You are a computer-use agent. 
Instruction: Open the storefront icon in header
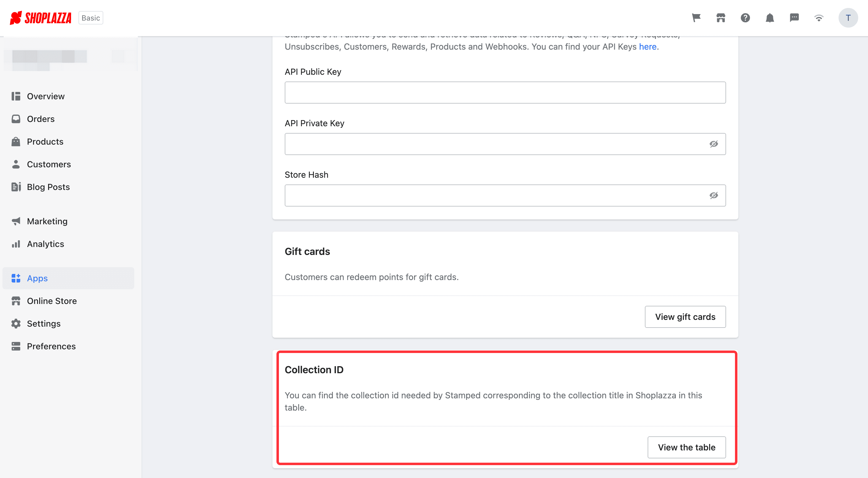pos(721,18)
